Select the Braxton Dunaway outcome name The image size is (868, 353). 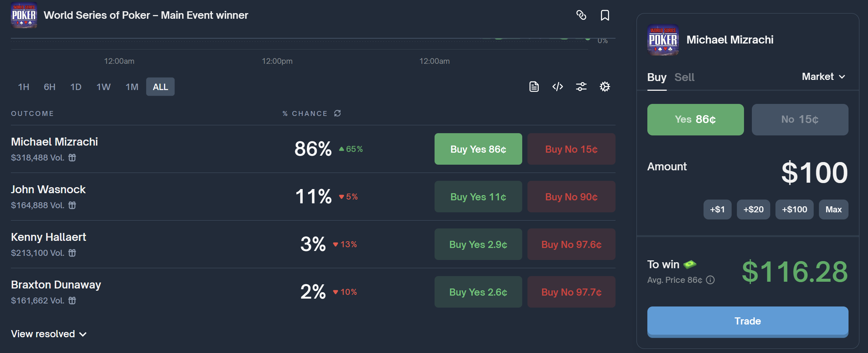56,285
